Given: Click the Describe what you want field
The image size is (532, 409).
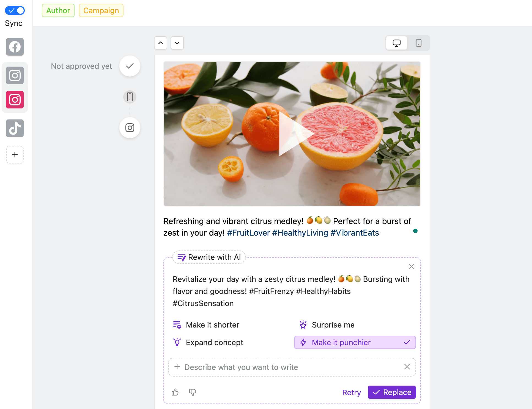Looking at the screenshot, I should pyautogui.click(x=292, y=367).
